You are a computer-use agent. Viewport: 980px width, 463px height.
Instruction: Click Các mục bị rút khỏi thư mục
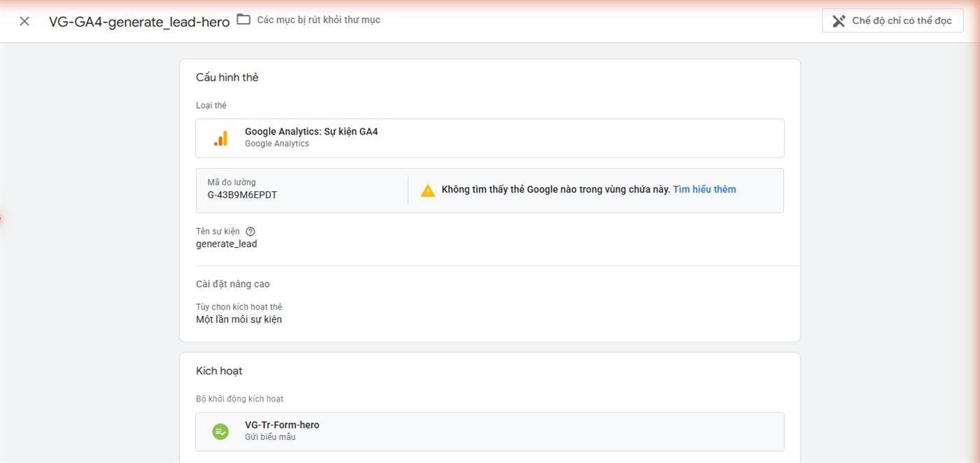tap(318, 20)
